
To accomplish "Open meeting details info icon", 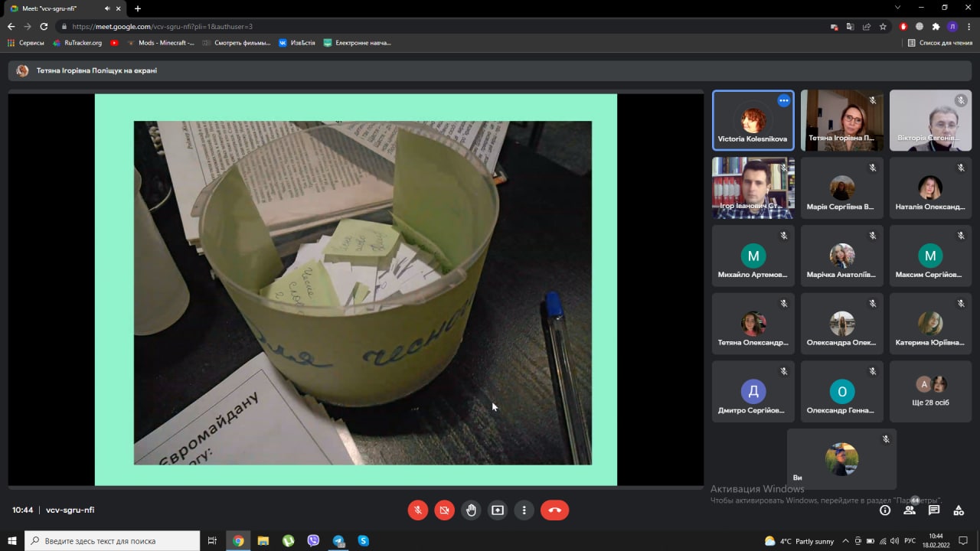I will point(885,510).
